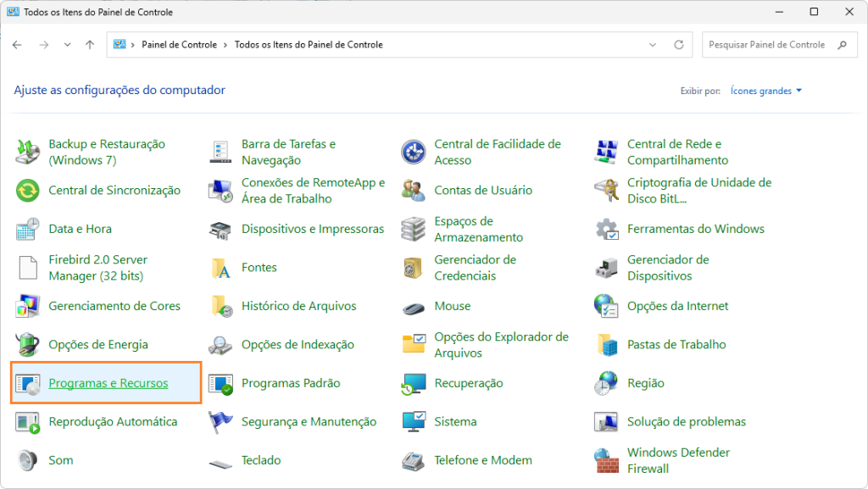This screenshot has width=868, height=489.
Task: Click the Som speaker icon
Action: [28, 460]
